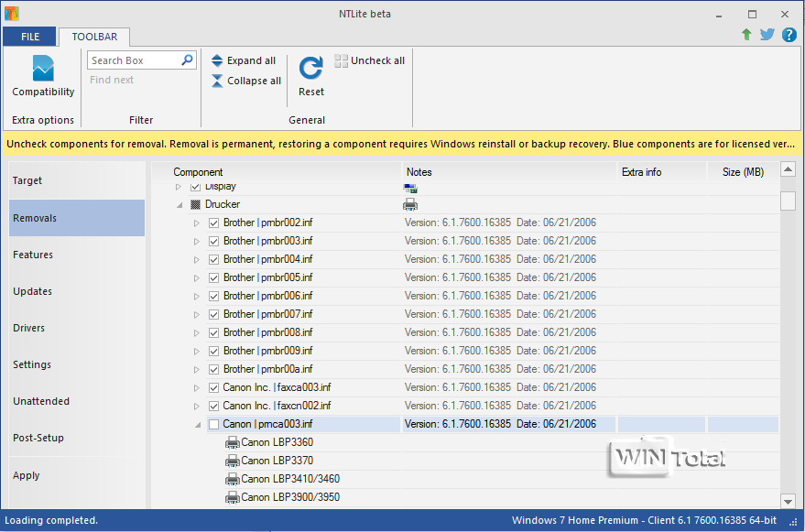
Task: Switch to the Drivers section
Action: [x=28, y=328]
